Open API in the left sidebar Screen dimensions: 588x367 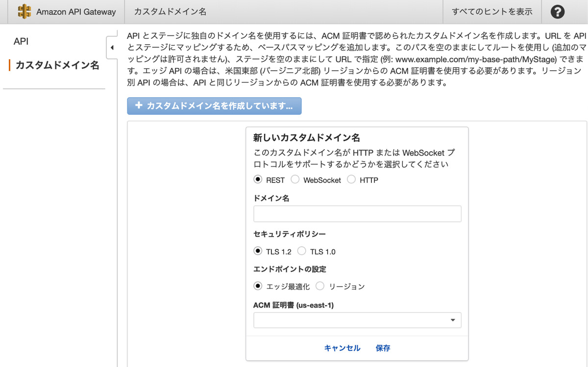21,42
